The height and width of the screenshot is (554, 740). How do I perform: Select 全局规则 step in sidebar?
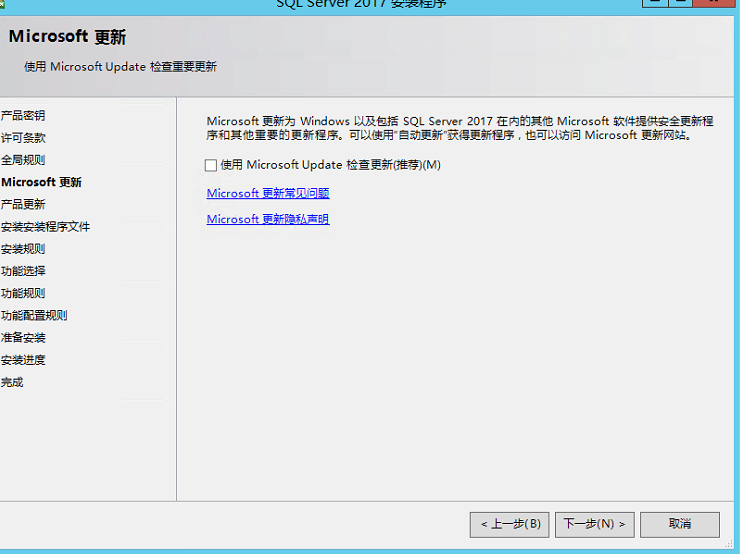pyautogui.click(x=23, y=160)
